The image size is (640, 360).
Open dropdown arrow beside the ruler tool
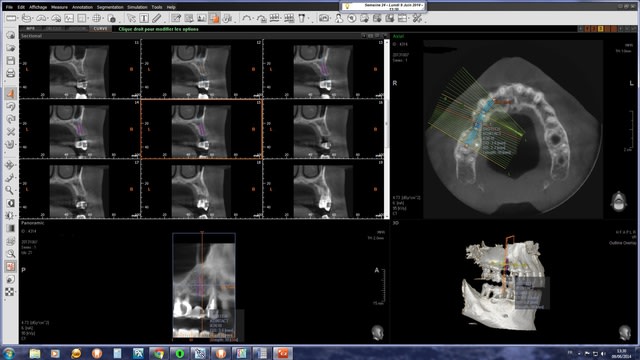[x=18, y=18]
